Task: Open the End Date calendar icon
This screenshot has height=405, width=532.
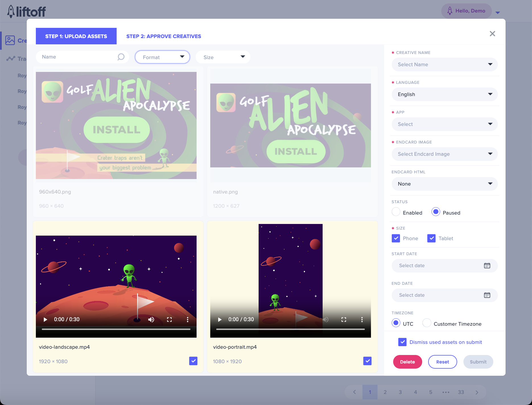Action: coord(487,295)
